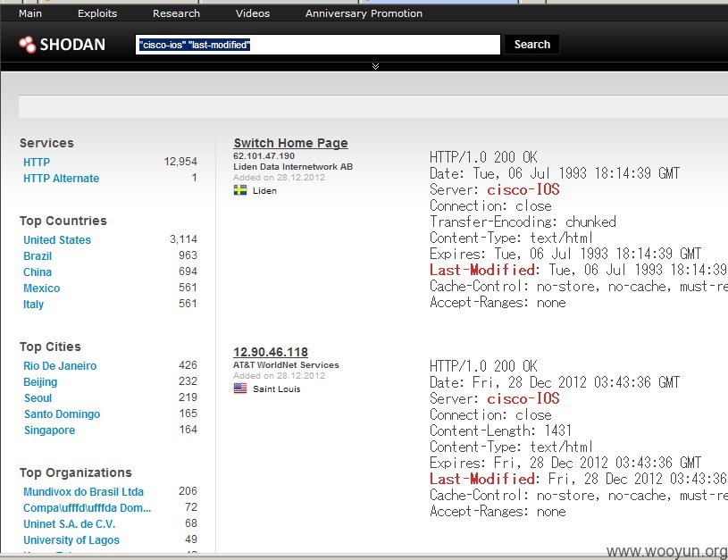Expand the search options chevron

click(x=375, y=66)
